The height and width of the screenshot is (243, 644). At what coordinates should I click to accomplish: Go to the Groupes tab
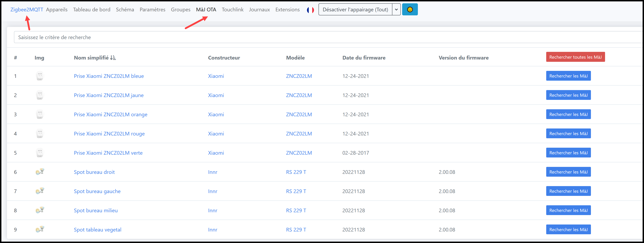(x=181, y=9)
